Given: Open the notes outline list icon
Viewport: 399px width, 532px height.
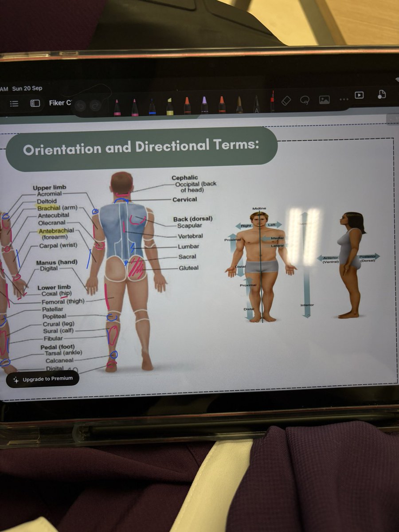Looking at the screenshot, I should (14, 103).
